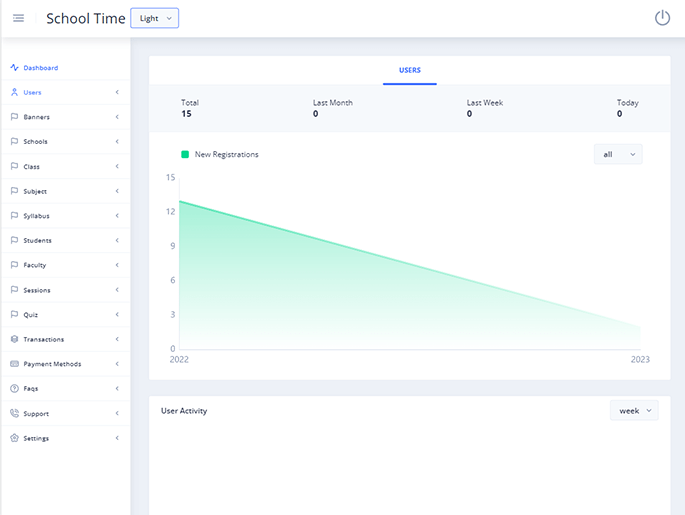The height and width of the screenshot is (515, 685).
Task: Click the Users person icon
Action: coord(14,92)
